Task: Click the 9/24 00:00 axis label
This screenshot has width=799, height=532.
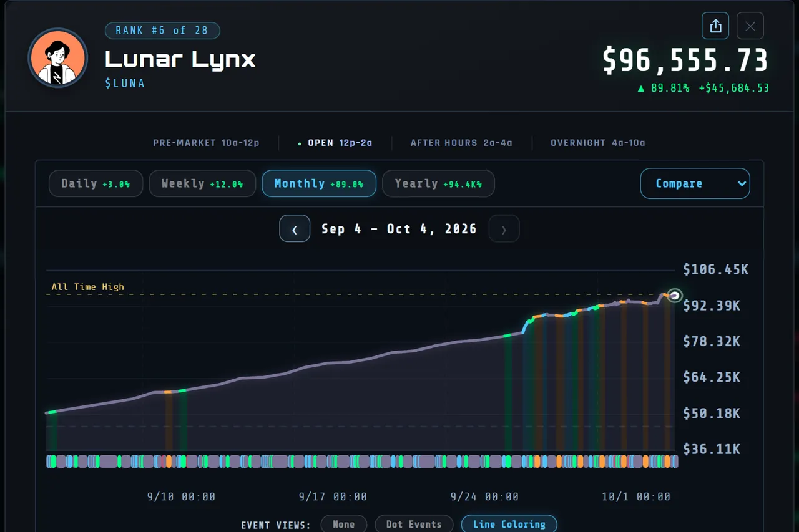Action: tap(484, 497)
